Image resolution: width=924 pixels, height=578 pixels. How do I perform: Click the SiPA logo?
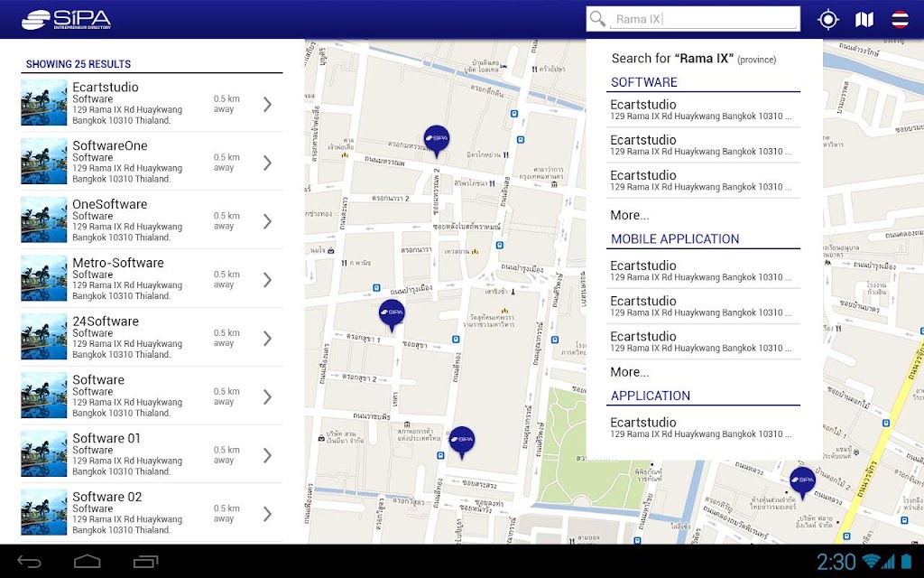click(x=66, y=20)
